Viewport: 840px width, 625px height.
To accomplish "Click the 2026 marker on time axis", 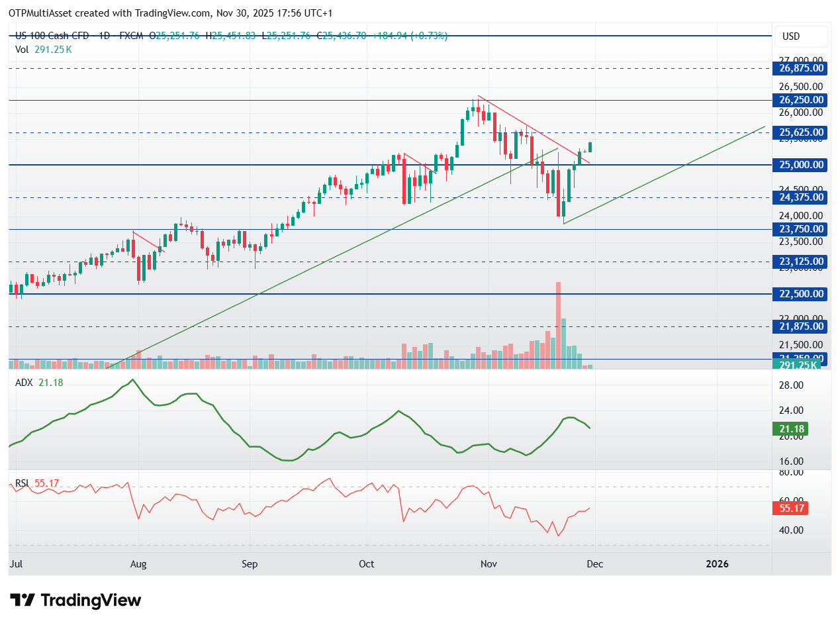I will coord(717,564).
